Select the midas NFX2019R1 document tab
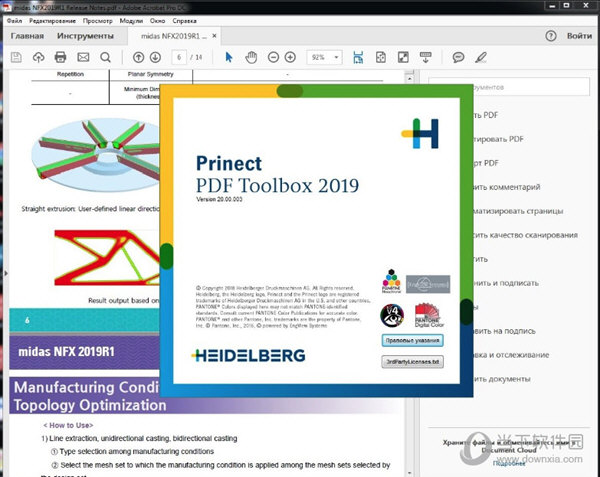 [x=174, y=36]
